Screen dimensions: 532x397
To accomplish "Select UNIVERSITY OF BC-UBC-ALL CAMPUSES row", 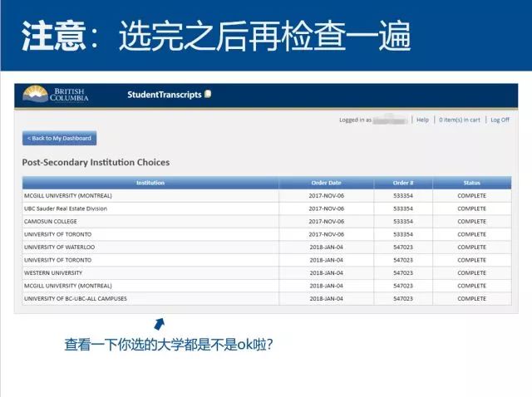I will (267, 299).
